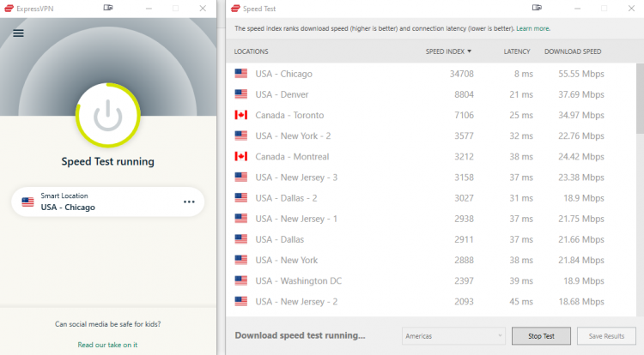Click the 45 ms latency value
The image size is (644, 355).
point(521,301)
